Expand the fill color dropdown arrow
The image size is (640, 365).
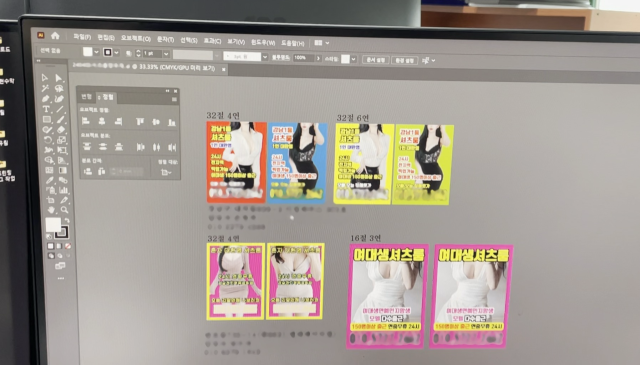[96, 52]
